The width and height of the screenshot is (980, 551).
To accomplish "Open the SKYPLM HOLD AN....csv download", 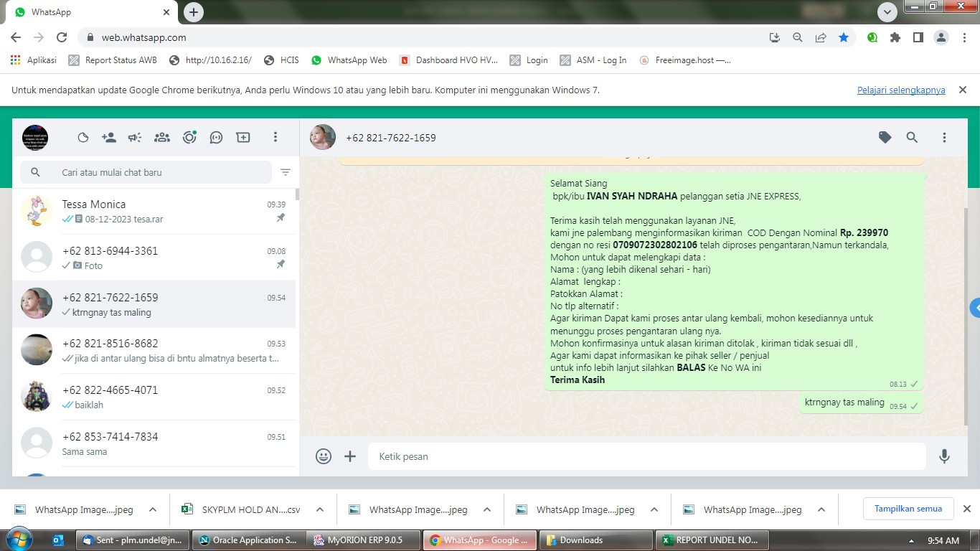I will click(x=242, y=510).
